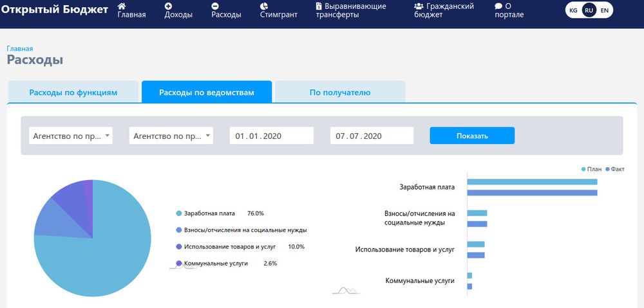Toggle the План legend series

point(591,168)
